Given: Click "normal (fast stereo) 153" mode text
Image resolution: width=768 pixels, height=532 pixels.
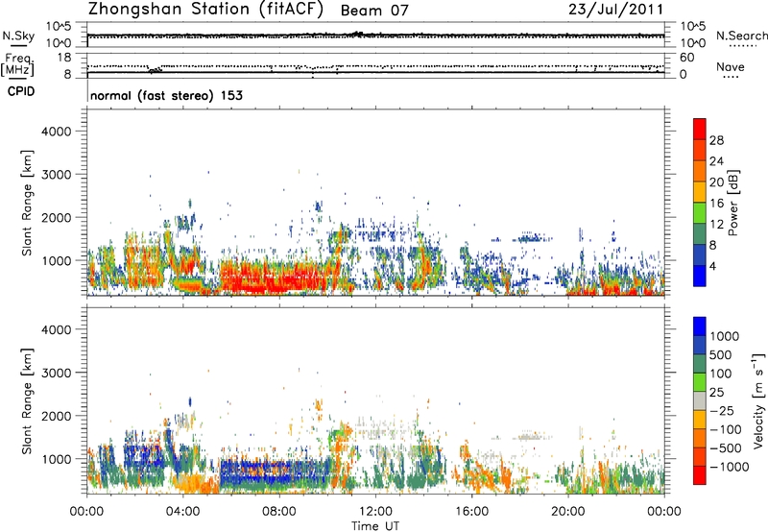Looking at the screenshot, I should 166,95.
